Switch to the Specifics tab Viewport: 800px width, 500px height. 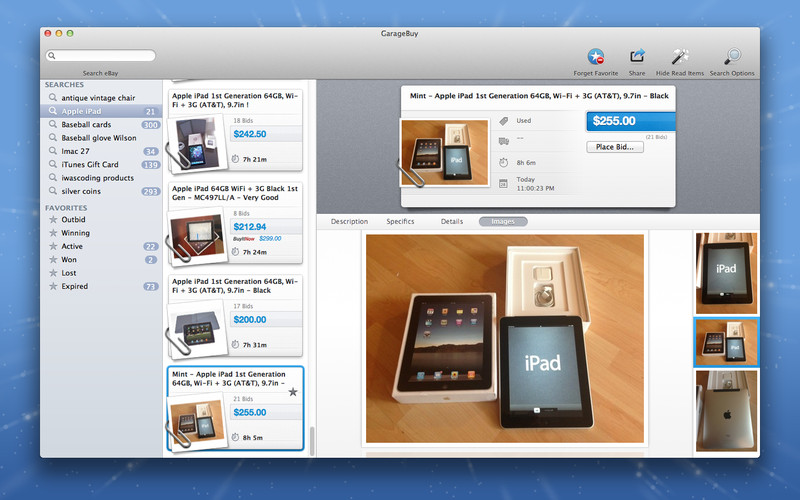pos(400,221)
